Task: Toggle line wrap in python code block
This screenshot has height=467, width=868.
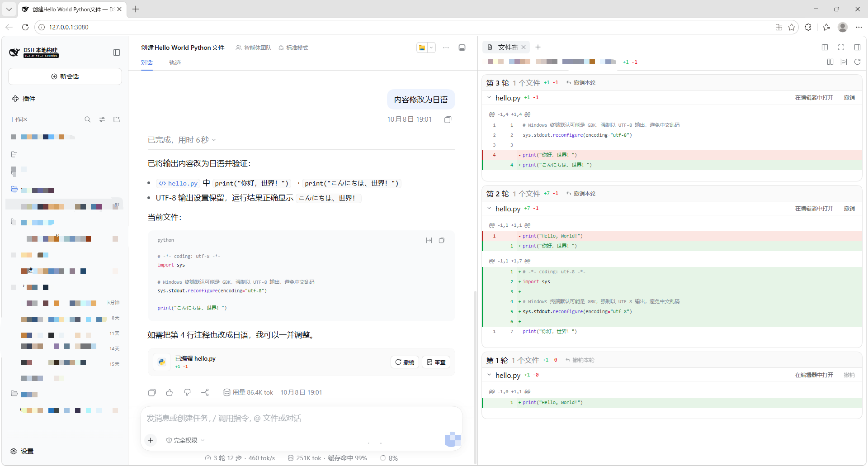Action: [x=429, y=240]
